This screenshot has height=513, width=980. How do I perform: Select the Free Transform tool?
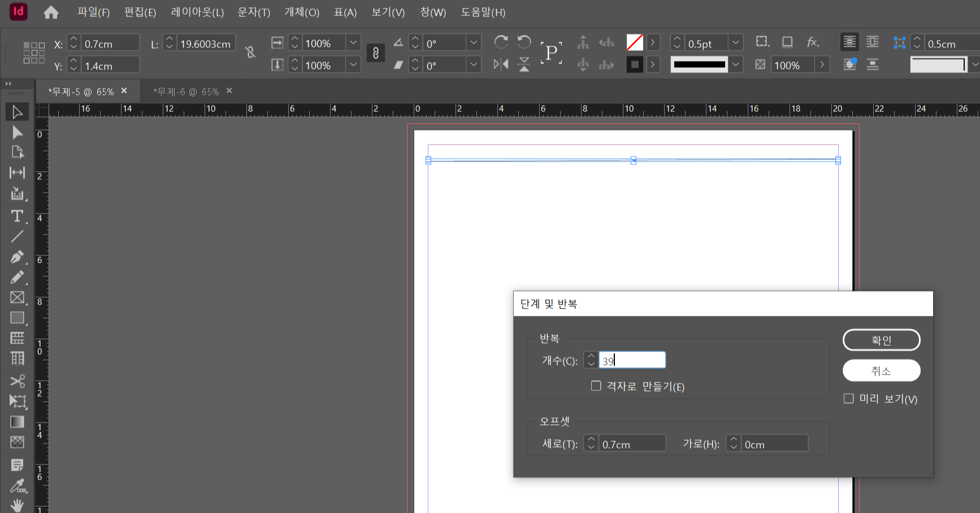(x=17, y=401)
